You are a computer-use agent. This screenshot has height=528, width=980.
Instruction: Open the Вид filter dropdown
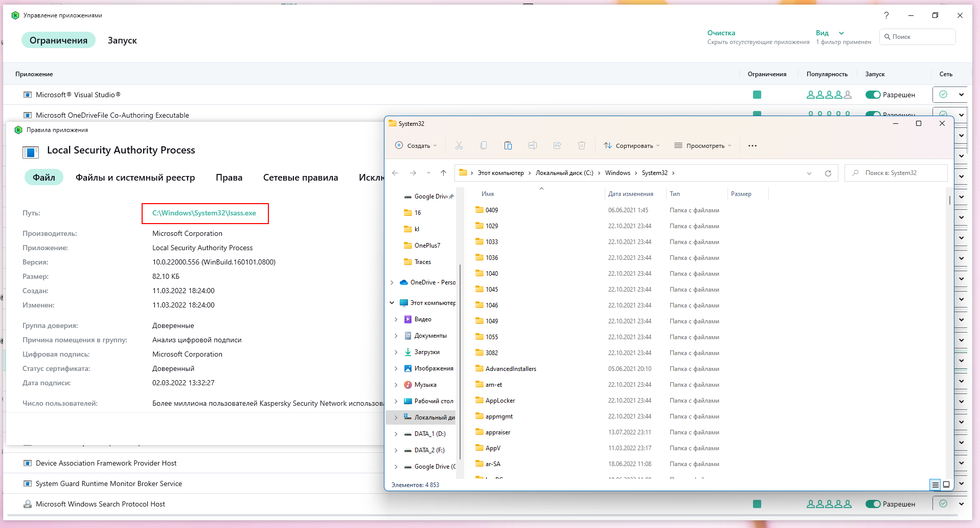830,33
